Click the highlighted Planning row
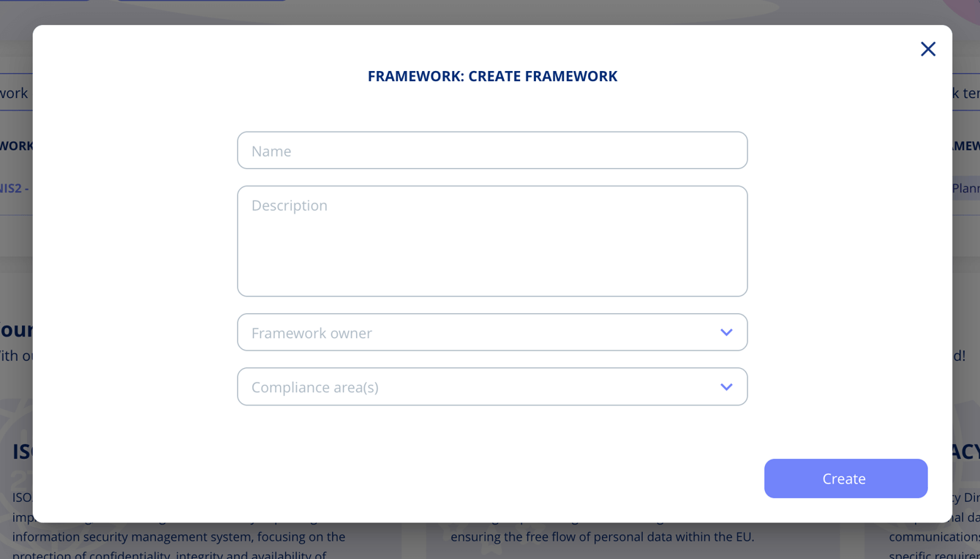The height and width of the screenshot is (559, 980). pos(967,188)
